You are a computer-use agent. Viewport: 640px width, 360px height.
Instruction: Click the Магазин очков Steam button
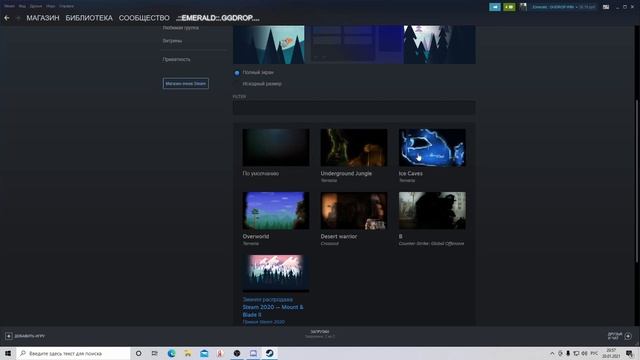186,84
